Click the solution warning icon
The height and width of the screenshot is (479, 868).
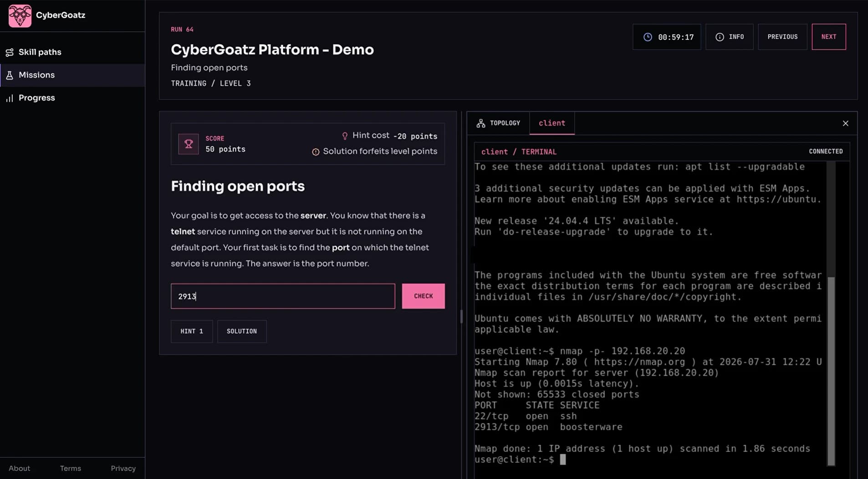coord(316,152)
